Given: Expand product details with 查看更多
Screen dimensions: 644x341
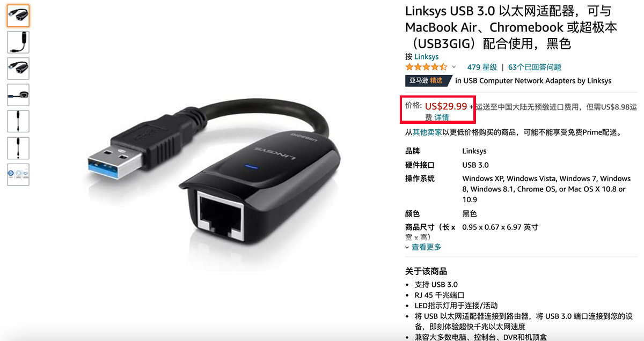Looking at the screenshot, I should 423,247.
